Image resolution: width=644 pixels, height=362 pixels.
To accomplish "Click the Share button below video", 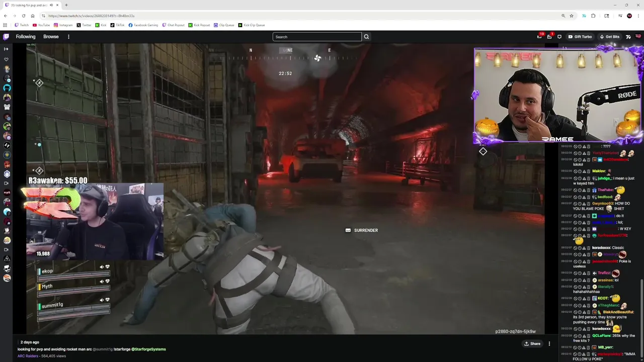I will click(532, 344).
